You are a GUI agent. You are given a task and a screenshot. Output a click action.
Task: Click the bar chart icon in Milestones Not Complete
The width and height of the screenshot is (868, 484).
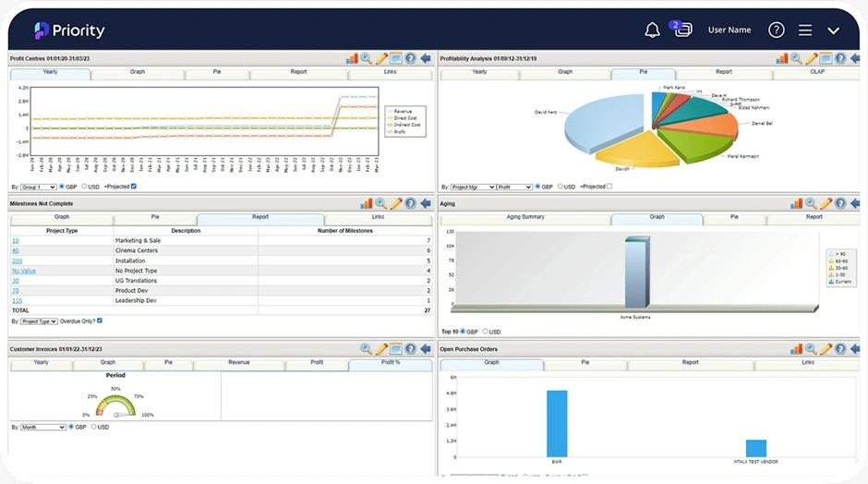(367, 204)
